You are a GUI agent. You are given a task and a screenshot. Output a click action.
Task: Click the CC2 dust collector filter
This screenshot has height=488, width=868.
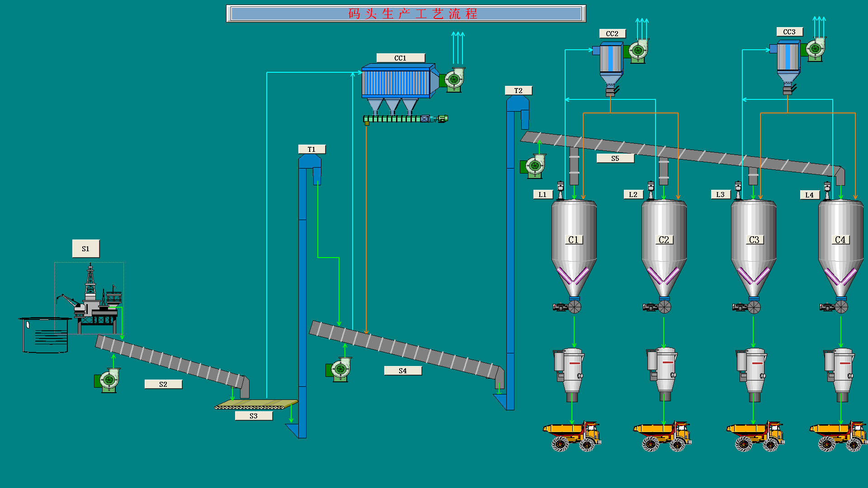click(610, 59)
